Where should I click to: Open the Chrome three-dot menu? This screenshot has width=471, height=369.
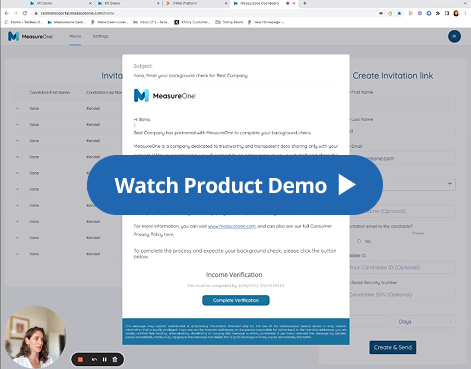[465, 13]
